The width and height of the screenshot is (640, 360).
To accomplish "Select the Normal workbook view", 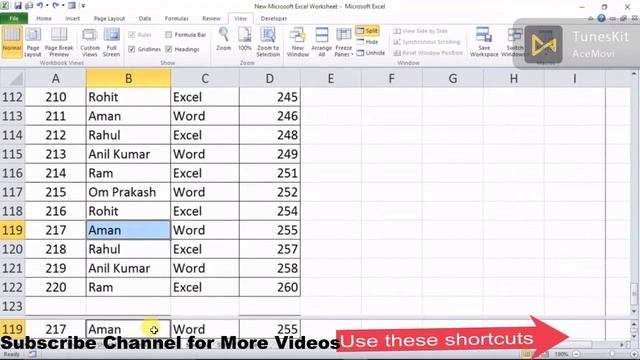I will (x=12, y=41).
